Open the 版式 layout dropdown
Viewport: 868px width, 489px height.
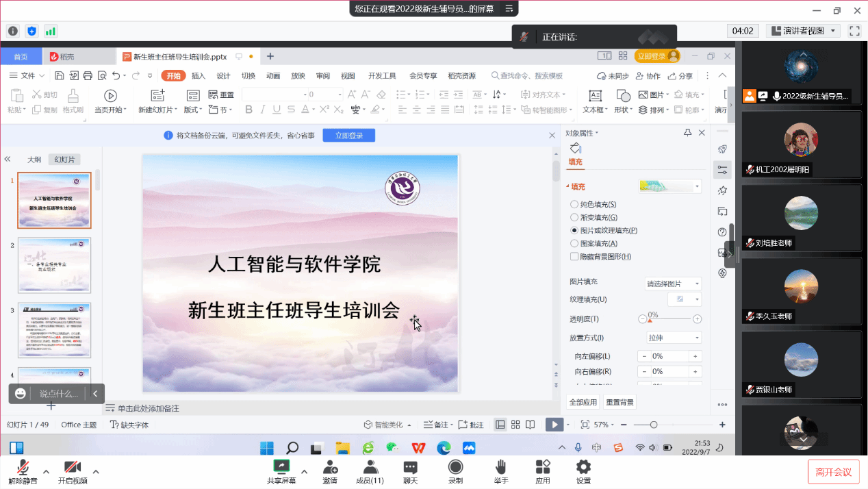click(192, 110)
